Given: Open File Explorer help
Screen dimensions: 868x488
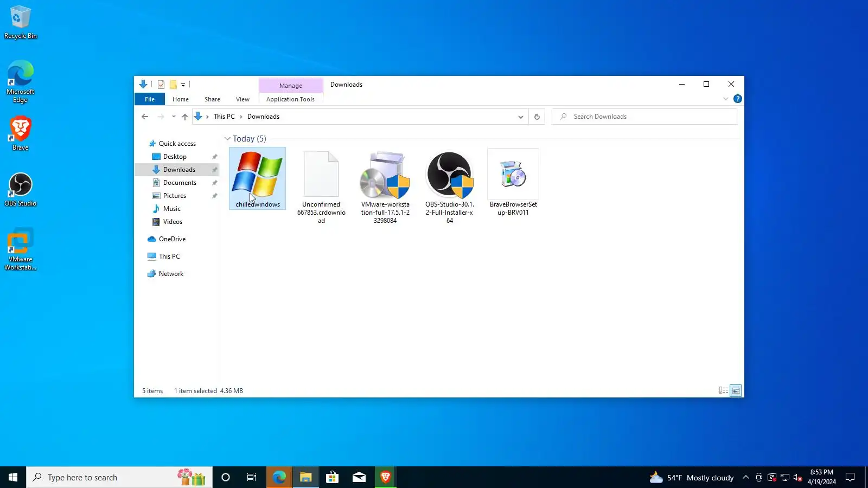Looking at the screenshot, I should pos(738,99).
